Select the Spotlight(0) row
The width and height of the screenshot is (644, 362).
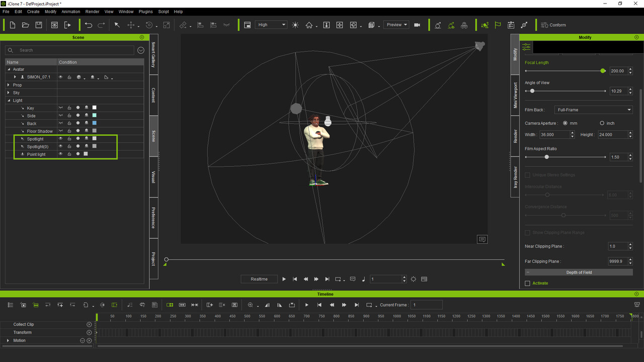click(74, 147)
